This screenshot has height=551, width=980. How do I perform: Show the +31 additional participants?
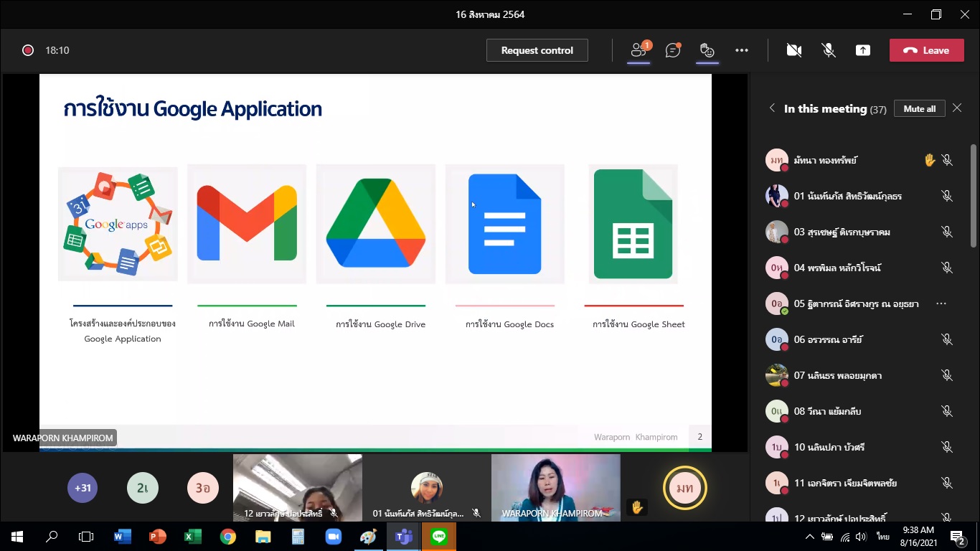[x=83, y=488]
